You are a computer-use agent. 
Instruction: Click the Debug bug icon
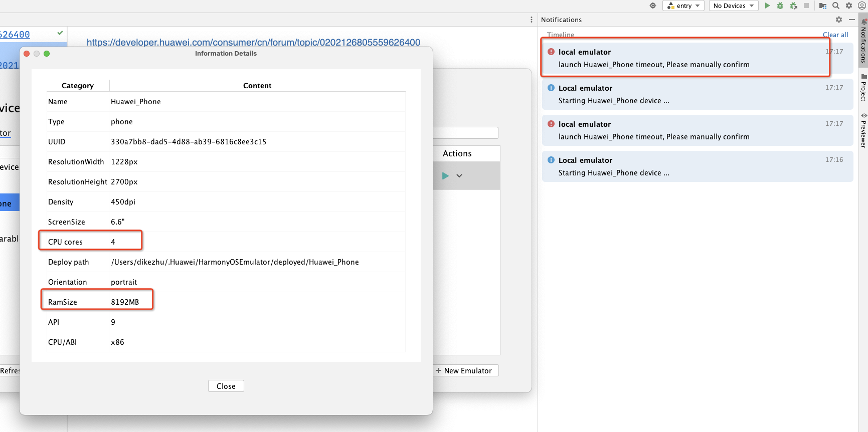point(780,6)
